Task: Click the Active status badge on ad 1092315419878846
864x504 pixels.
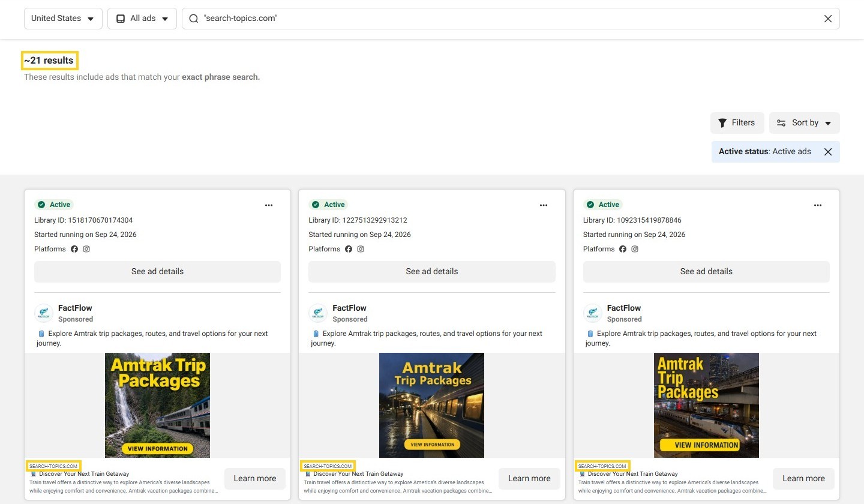Action: tap(602, 205)
